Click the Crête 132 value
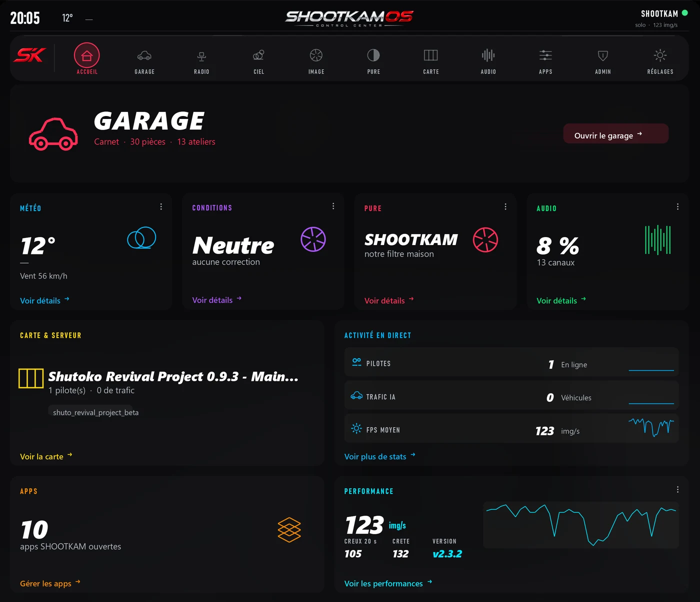Screen dimensions: 700x602 pyautogui.click(x=400, y=554)
